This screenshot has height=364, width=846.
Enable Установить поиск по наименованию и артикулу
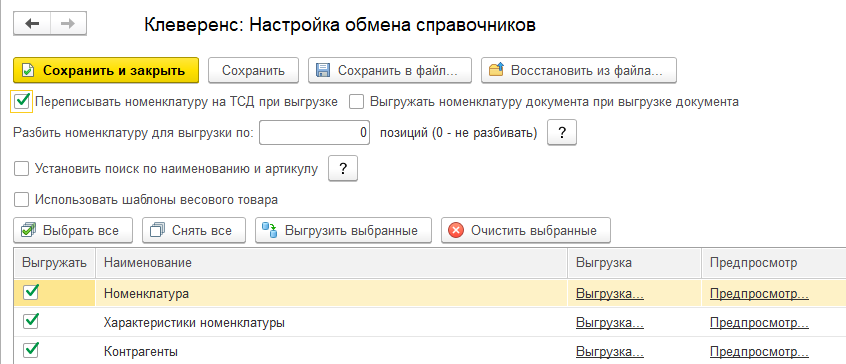(22, 169)
